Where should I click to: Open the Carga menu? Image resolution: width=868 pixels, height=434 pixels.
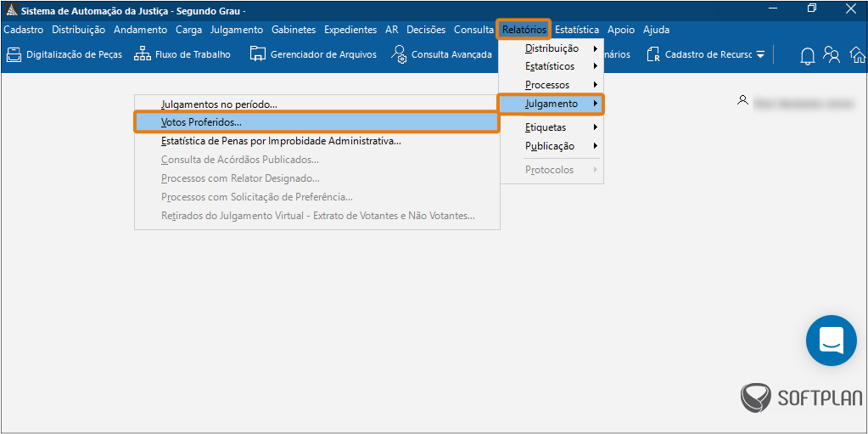click(x=188, y=30)
